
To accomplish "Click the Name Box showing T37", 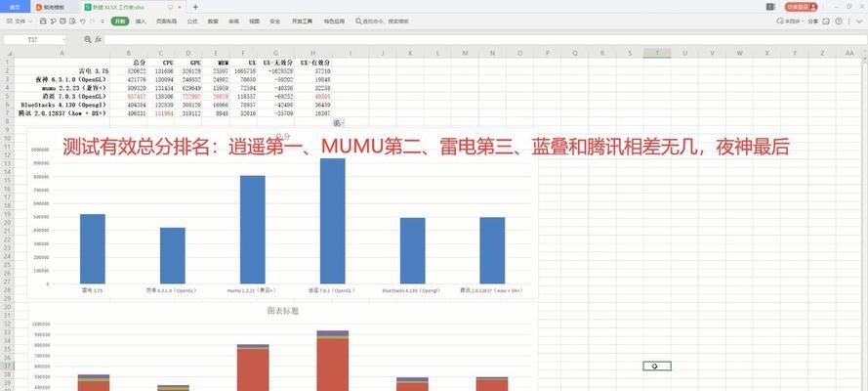I will pyautogui.click(x=33, y=40).
